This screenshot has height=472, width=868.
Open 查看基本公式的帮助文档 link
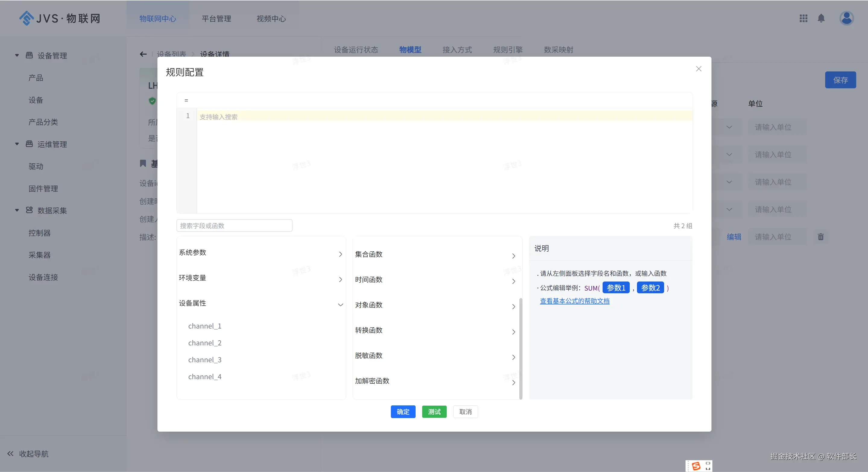click(x=575, y=301)
